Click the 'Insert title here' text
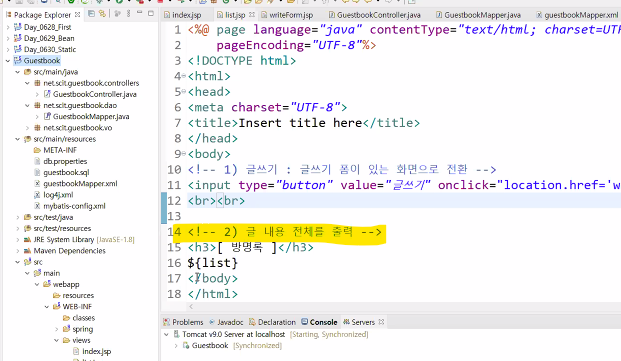The image size is (621, 361). click(x=300, y=123)
